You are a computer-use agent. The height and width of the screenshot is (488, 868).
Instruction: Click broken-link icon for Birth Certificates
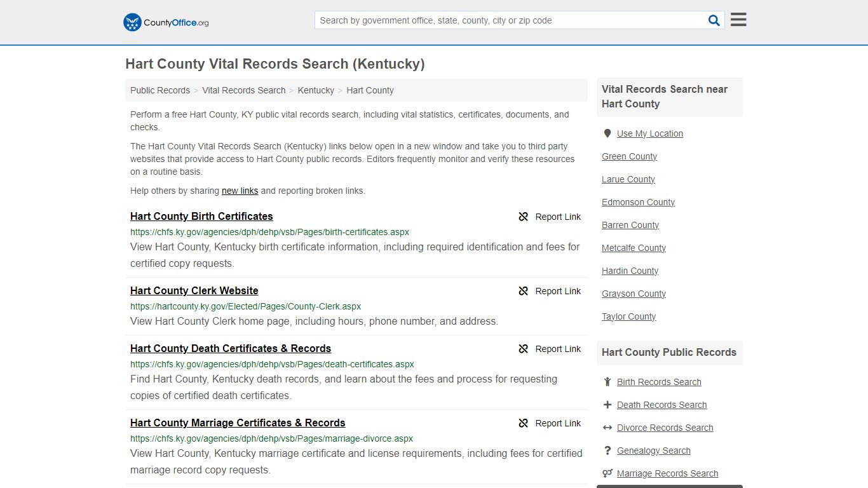coord(524,217)
